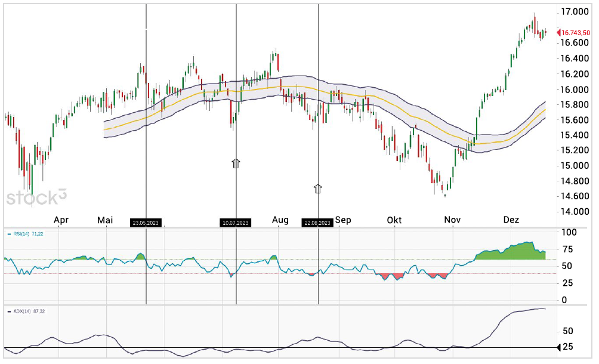599x364 pixels.
Task: Click the up arrow marker below the August candles
Action: [318, 189]
